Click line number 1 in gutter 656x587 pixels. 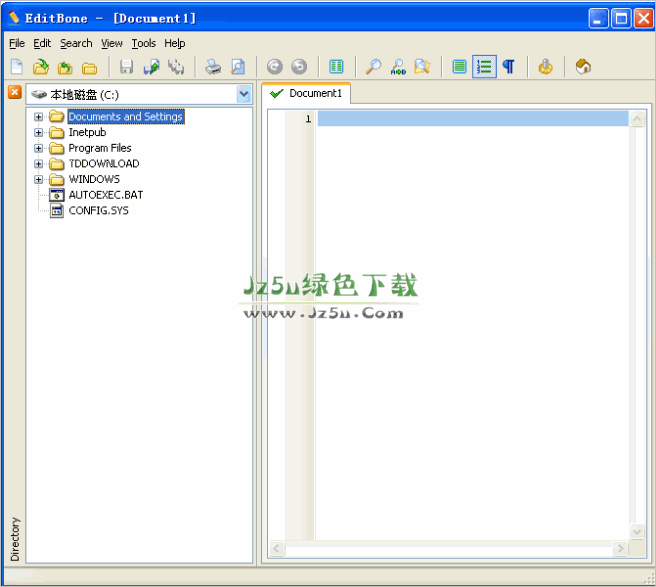click(308, 119)
